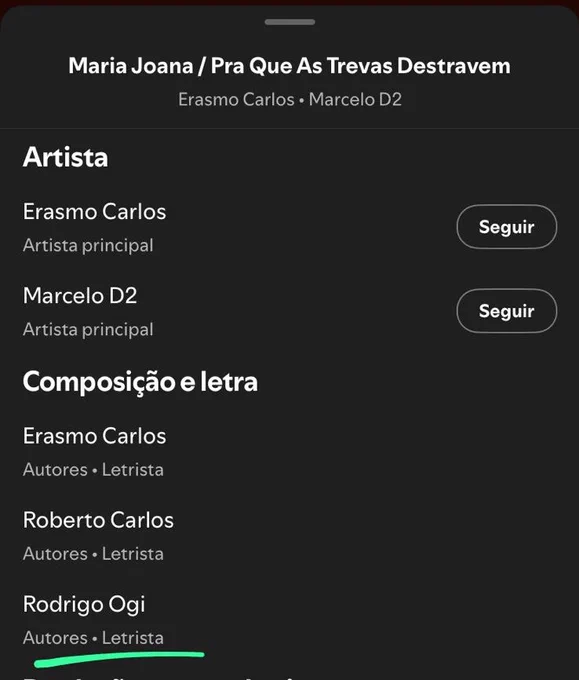Open Erasmo Carlos under the Artista section
The width and height of the screenshot is (579, 680).
[95, 212]
